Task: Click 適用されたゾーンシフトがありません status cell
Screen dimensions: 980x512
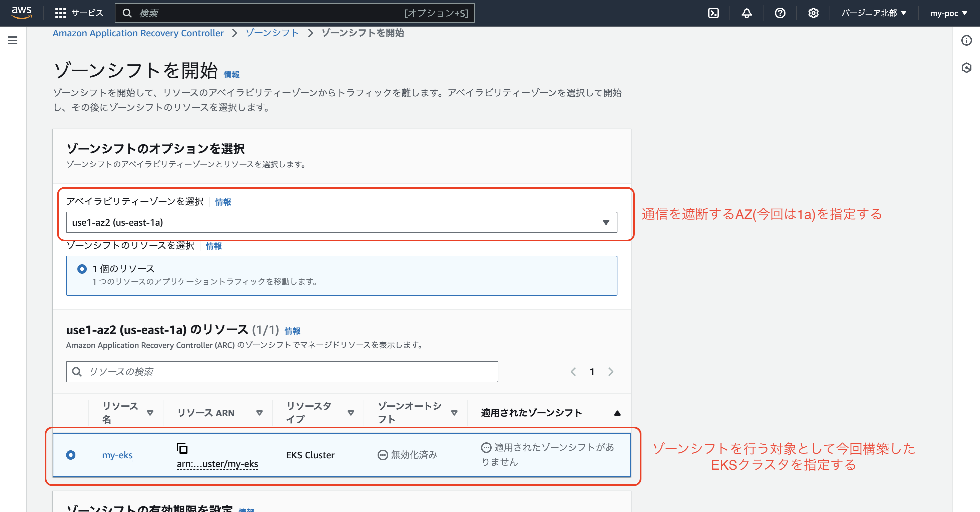Action: (x=547, y=455)
